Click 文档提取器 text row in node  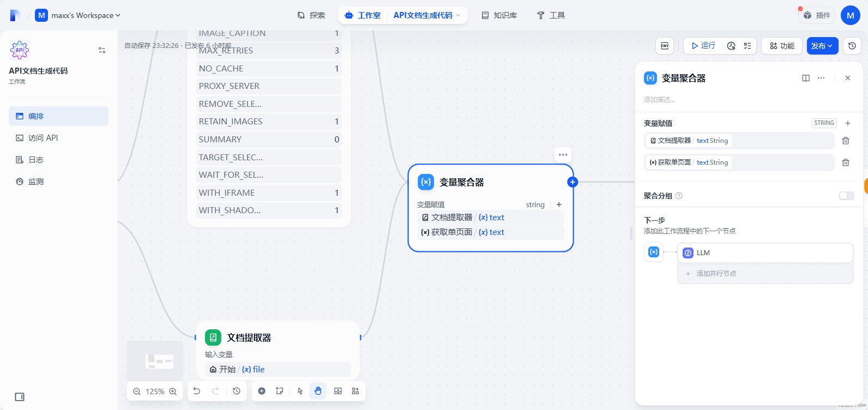coord(491,218)
